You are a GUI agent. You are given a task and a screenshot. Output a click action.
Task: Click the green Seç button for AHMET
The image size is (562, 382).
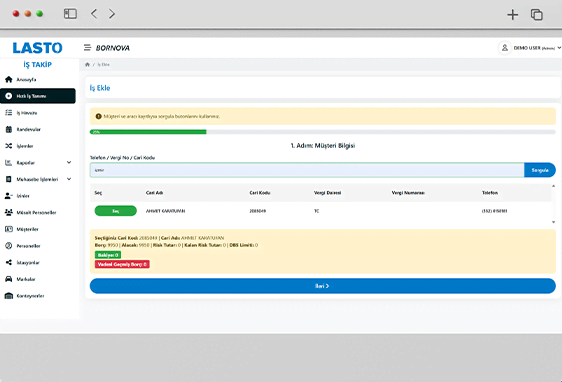tap(115, 211)
